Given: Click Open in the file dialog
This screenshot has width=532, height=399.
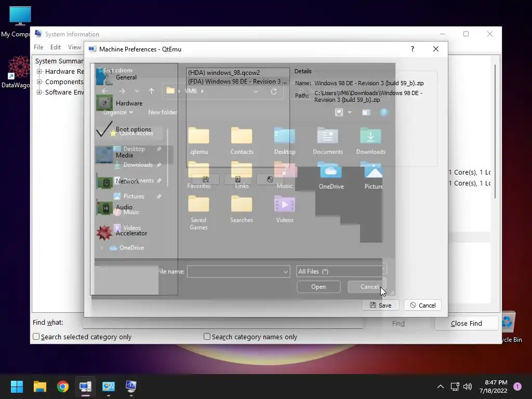Looking at the screenshot, I should (x=318, y=287).
